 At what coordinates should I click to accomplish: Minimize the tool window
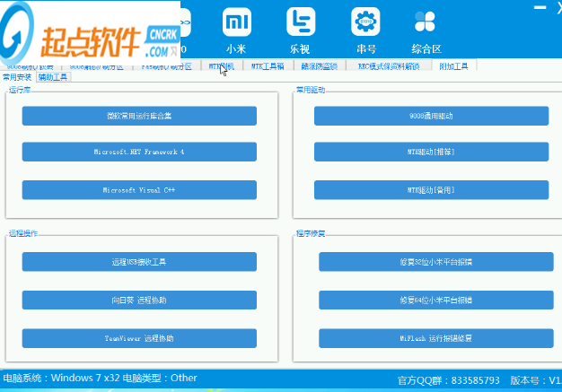click(540, 7)
